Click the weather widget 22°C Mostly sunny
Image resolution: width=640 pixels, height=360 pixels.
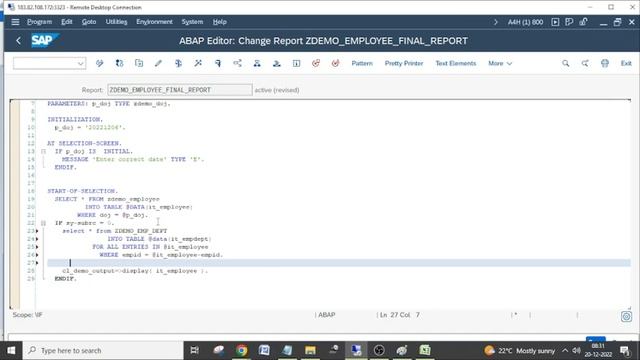click(x=519, y=351)
